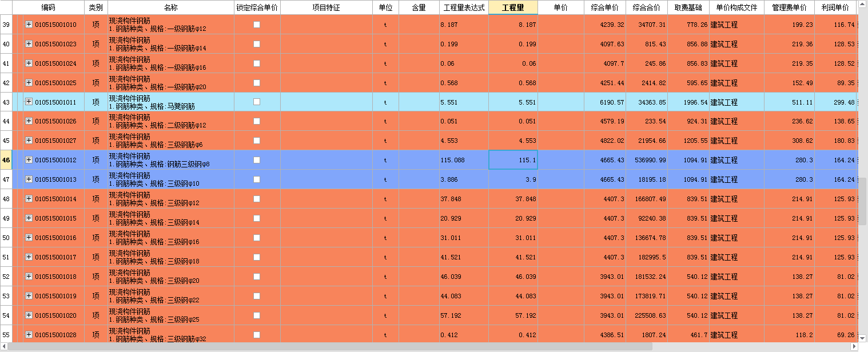Expand row 50 code 010515001016
Screen dimensions: 868x352
click(29, 238)
